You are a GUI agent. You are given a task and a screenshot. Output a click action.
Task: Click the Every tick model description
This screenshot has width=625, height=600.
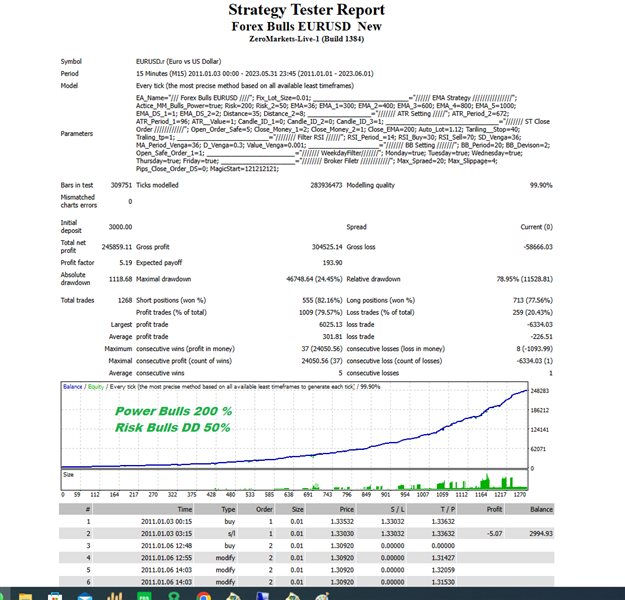[245, 85]
